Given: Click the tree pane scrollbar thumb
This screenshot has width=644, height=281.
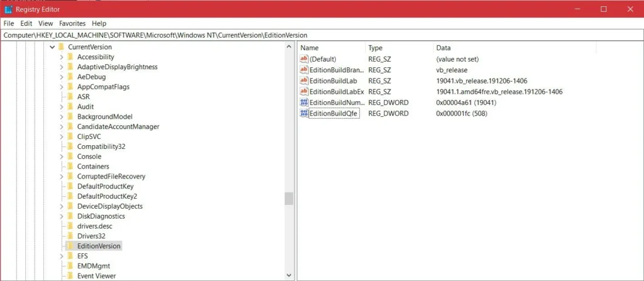Looking at the screenshot, I should 289,199.
